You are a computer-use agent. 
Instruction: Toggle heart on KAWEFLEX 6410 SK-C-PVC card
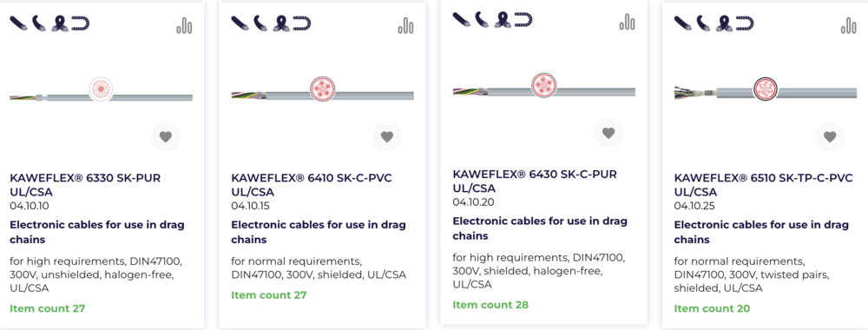click(387, 136)
